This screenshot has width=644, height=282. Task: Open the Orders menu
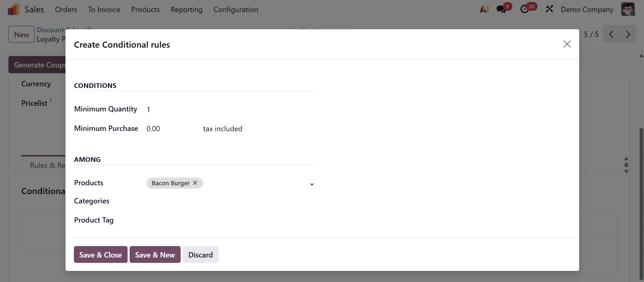click(66, 9)
